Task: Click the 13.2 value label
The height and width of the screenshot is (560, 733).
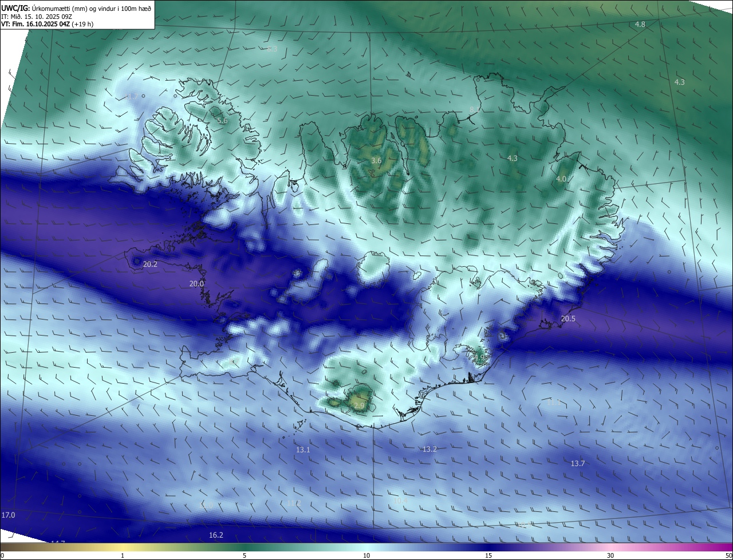Action: pyautogui.click(x=429, y=449)
